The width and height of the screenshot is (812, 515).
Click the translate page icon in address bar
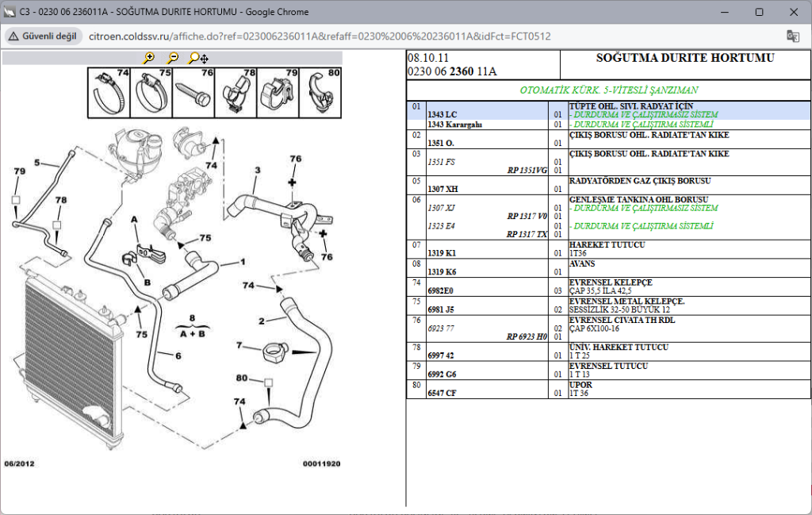pos(792,37)
